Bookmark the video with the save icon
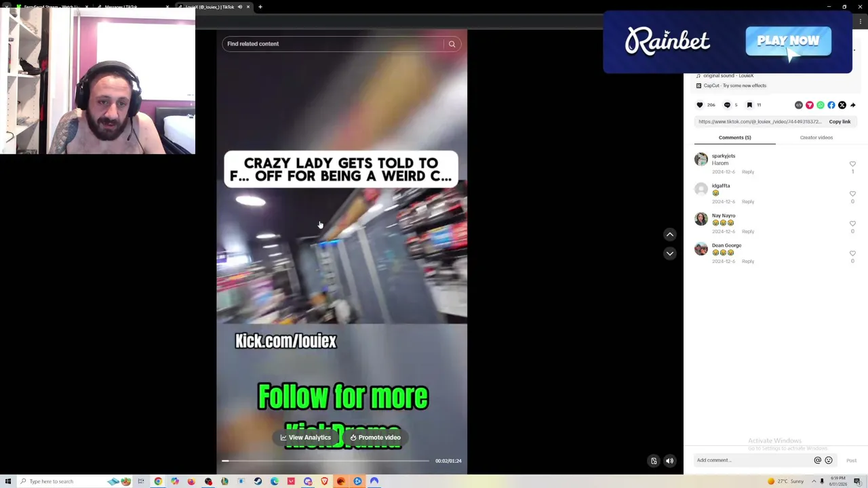The width and height of the screenshot is (868, 488). [x=749, y=105]
